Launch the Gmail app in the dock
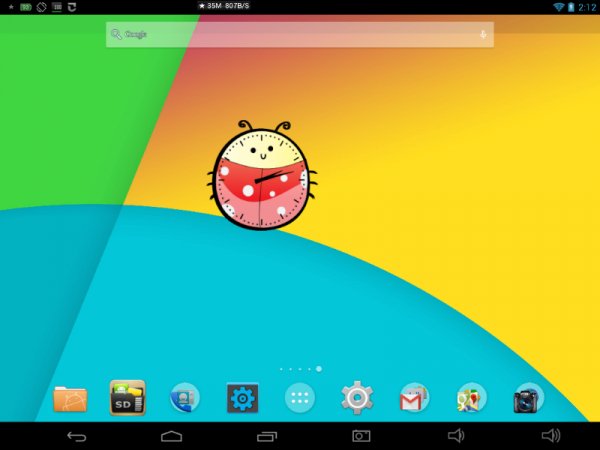 [x=414, y=398]
